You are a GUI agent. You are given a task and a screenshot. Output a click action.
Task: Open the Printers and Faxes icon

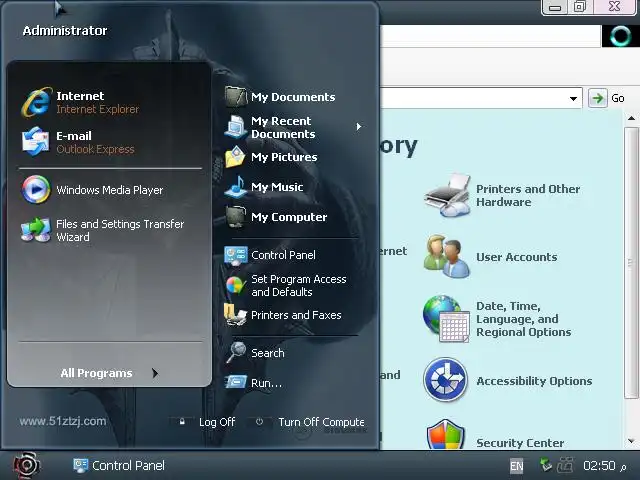tap(236, 315)
